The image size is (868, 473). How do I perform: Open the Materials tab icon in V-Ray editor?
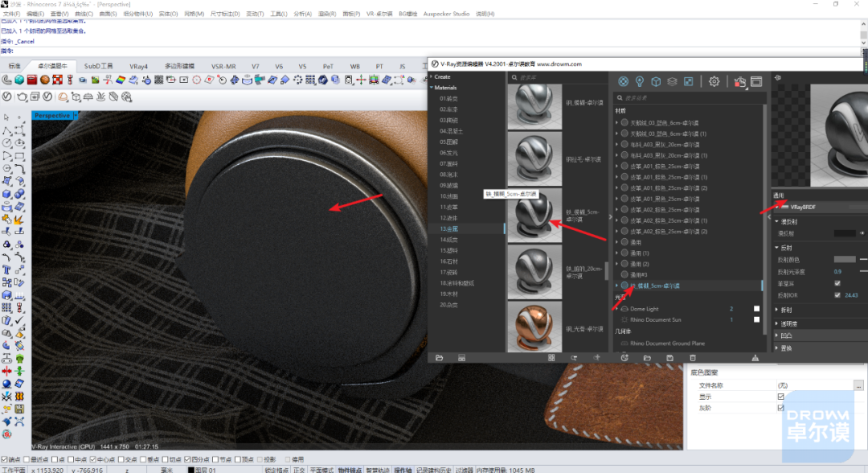coord(624,81)
